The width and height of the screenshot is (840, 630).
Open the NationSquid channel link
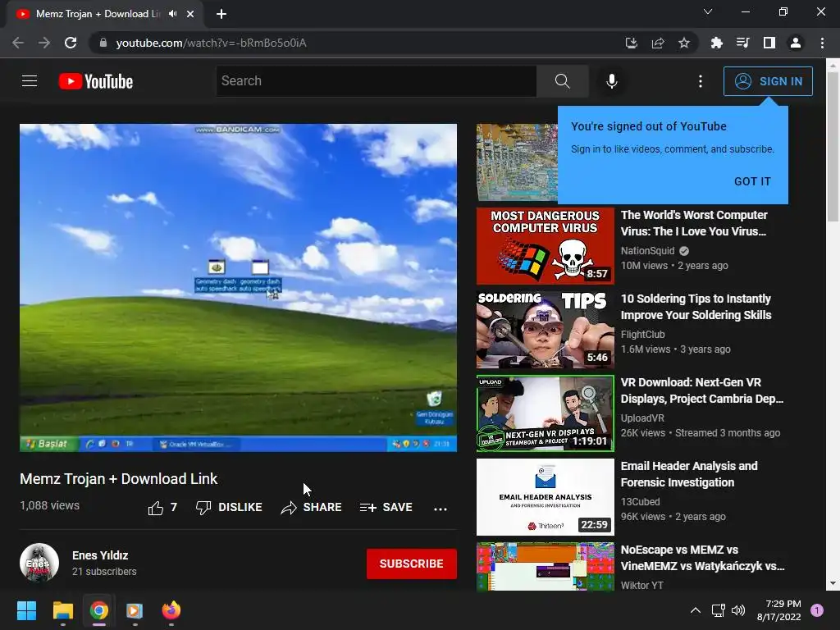point(647,251)
